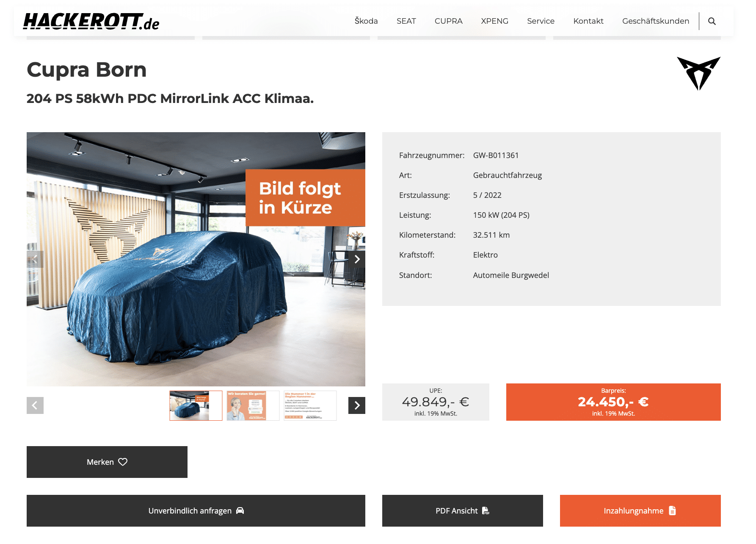Open the PDF Ansicht view

[463, 511]
